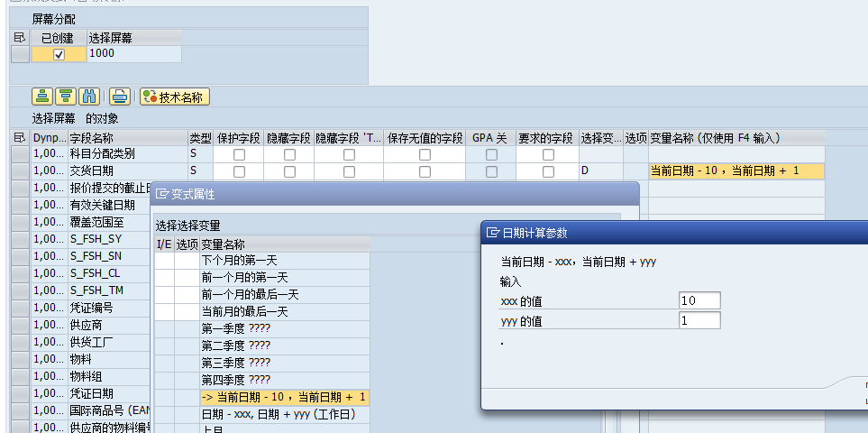Click select-all icon beside Dynp... column header
Screen dimensions: 868x433
pos(20,138)
